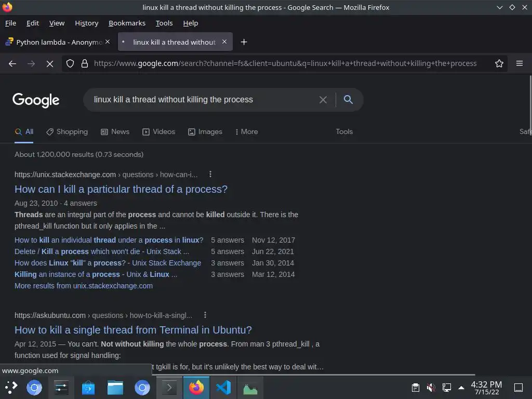
Task: Open 'How to kill a single thread from Terminal'
Action: tap(133, 330)
